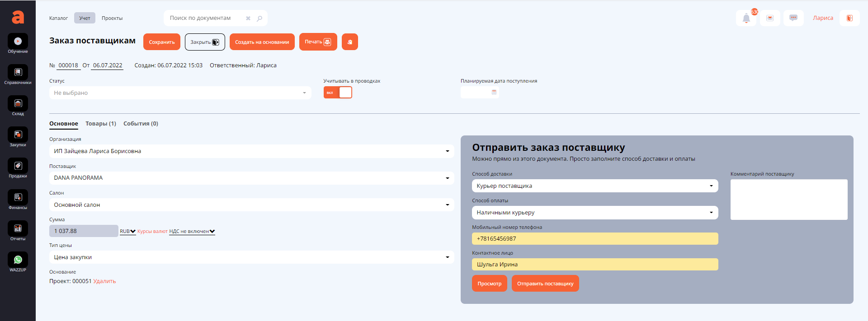Image resolution: width=868 pixels, height=321 pixels.
Task: Open the Финансы sidebar section
Action: pos(18,198)
